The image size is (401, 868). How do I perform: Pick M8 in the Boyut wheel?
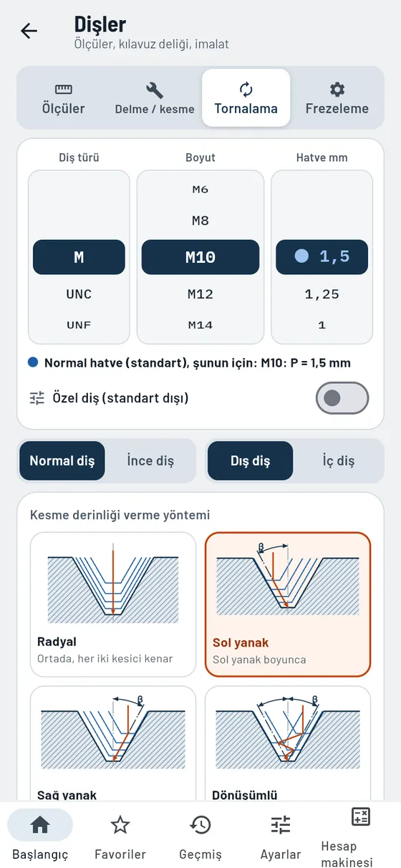pos(200,221)
